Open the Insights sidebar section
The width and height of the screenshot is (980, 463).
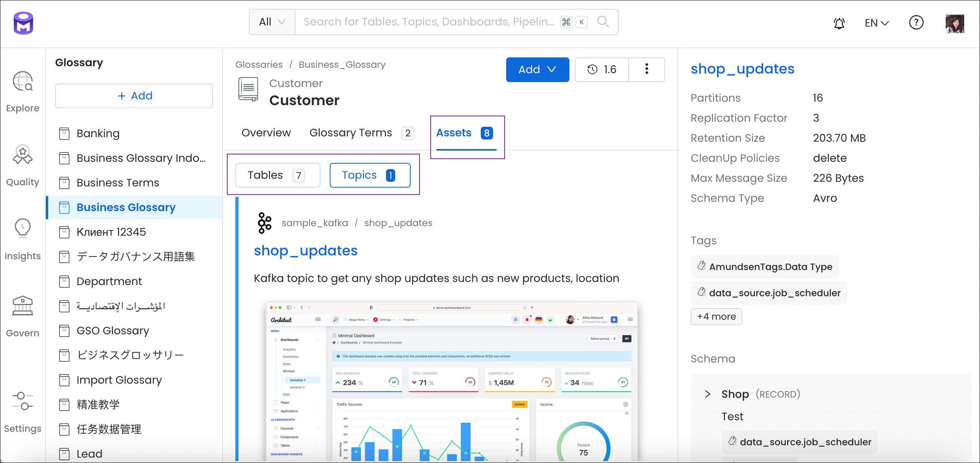(x=23, y=240)
